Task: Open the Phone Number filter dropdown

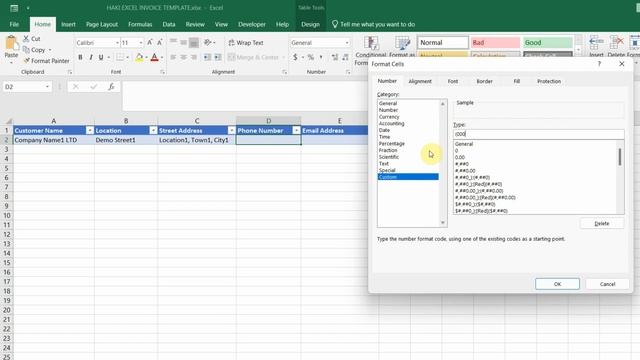Action: click(296, 130)
